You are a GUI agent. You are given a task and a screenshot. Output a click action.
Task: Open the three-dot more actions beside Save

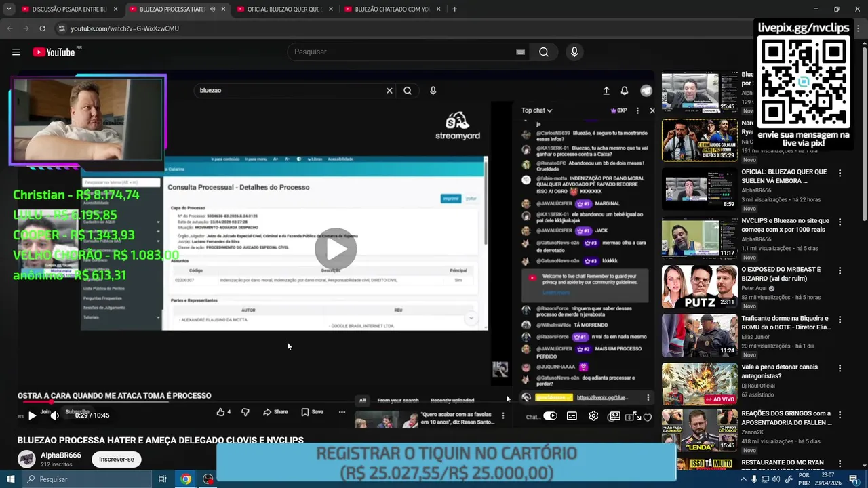click(342, 412)
